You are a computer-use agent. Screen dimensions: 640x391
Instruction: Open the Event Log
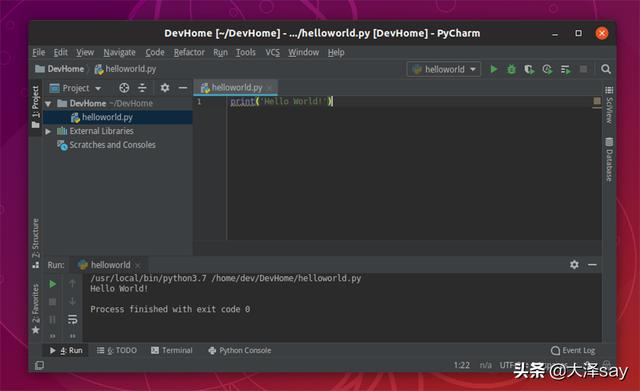tap(573, 350)
